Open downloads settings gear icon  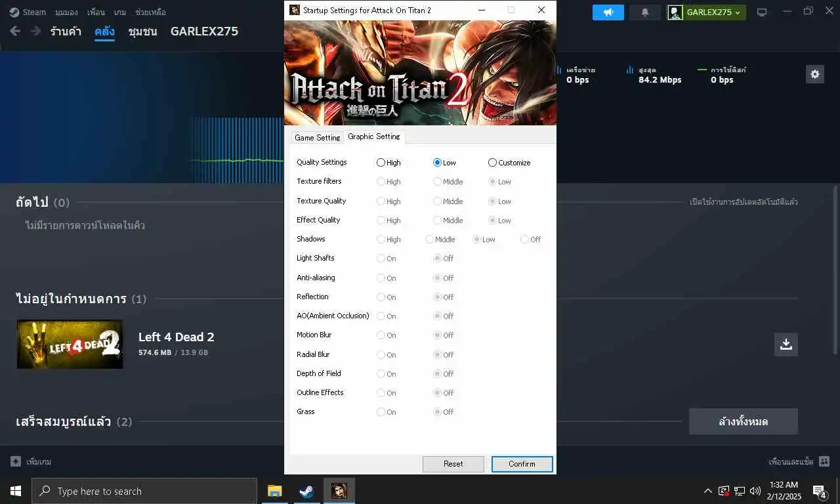[815, 74]
